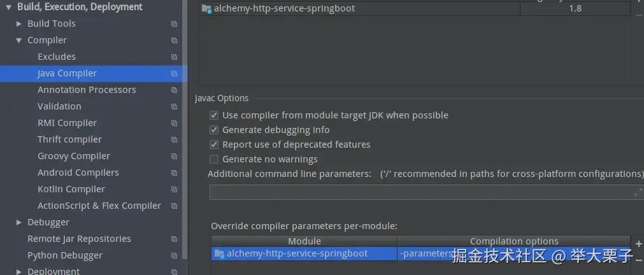
Task: Click expand icon in command line parameters field
Action: point(638,192)
